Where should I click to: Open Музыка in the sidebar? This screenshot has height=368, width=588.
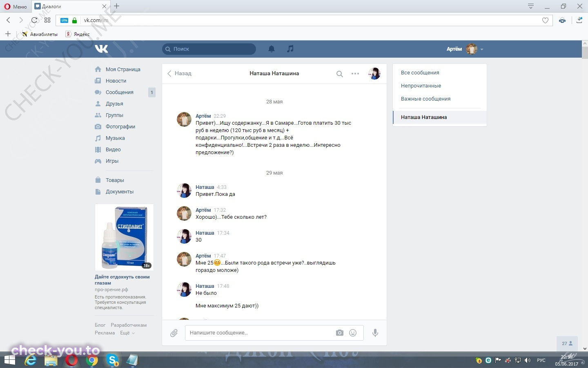pyautogui.click(x=115, y=138)
